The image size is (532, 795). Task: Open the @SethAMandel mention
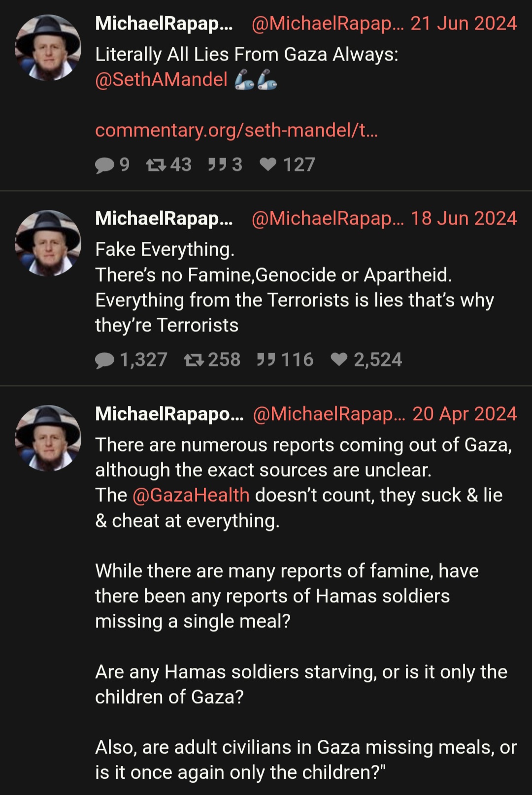(x=161, y=79)
